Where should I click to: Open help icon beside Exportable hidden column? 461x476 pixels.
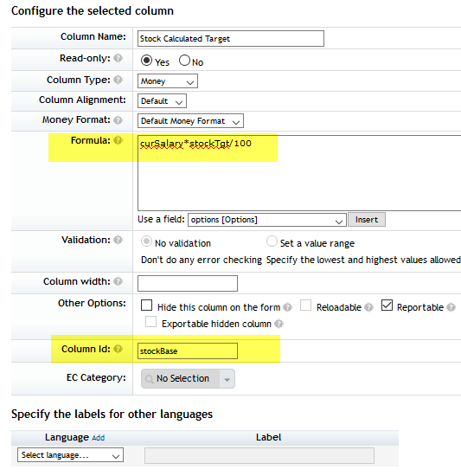(279, 324)
